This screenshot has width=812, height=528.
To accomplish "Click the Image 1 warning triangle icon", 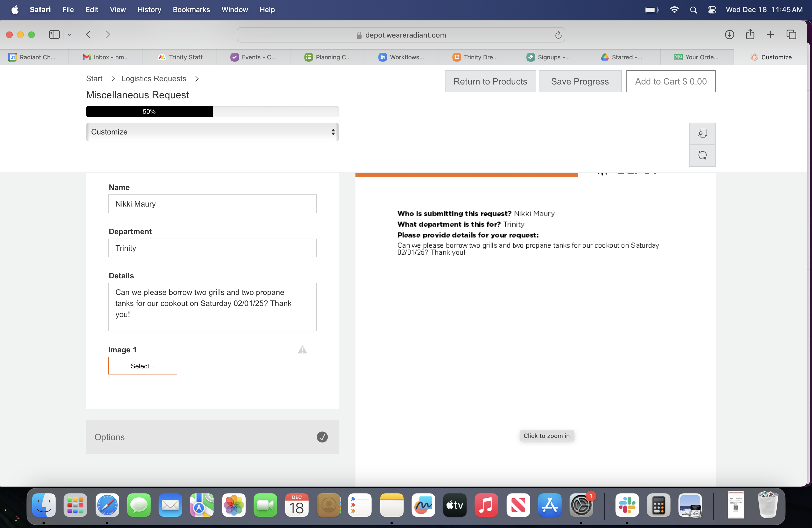I will (x=302, y=350).
